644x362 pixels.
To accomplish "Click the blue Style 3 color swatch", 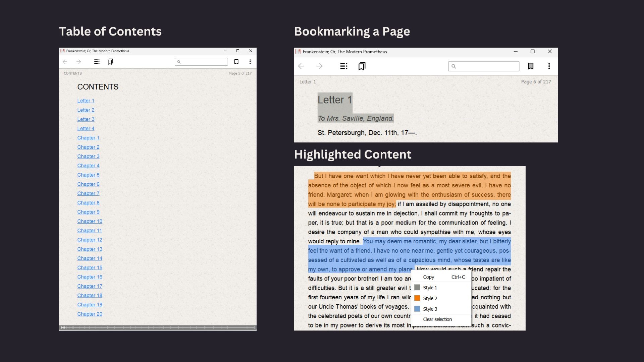I will pyautogui.click(x=417, y=309).
